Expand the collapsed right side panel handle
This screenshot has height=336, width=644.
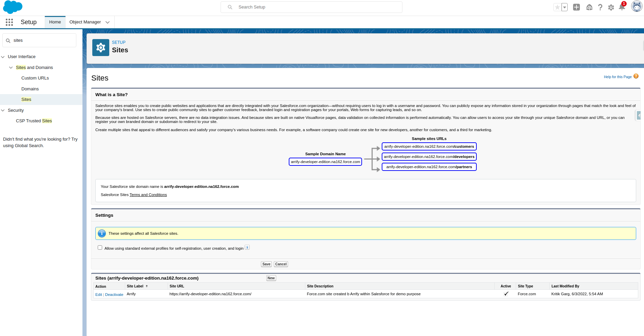point(639,116)
